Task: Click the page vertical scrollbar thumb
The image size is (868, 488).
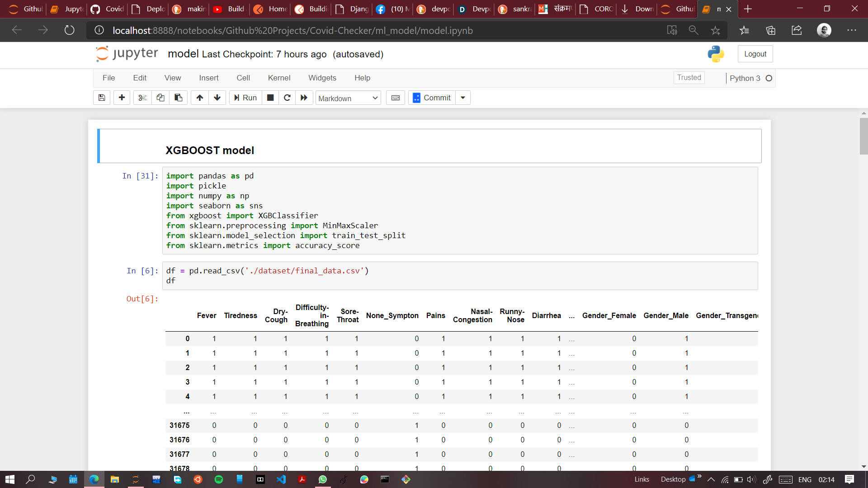Action: [863, 136]
